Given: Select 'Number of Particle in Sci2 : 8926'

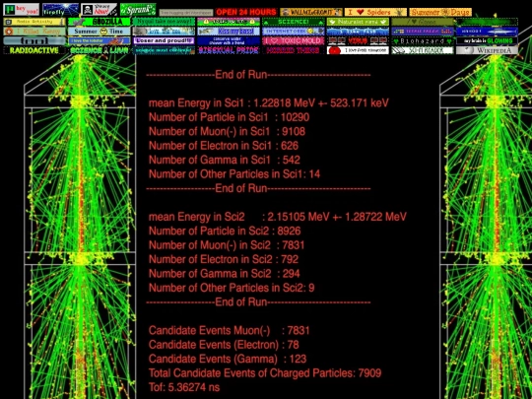Looking at the screenshot, I should [x=225, y=232].
